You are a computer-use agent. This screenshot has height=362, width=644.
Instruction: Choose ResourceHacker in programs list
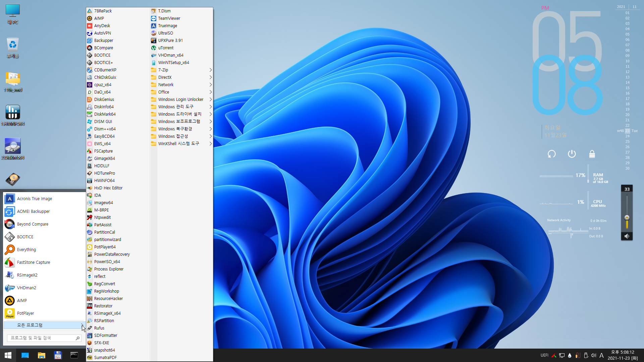pos(118,299)
